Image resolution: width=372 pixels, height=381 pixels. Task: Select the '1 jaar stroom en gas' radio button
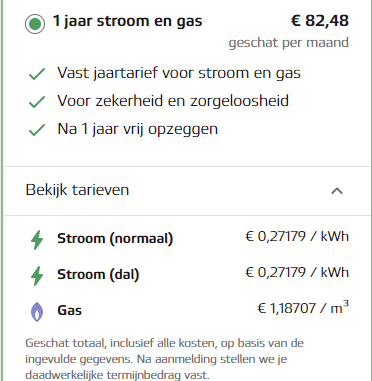coord(35,24)
